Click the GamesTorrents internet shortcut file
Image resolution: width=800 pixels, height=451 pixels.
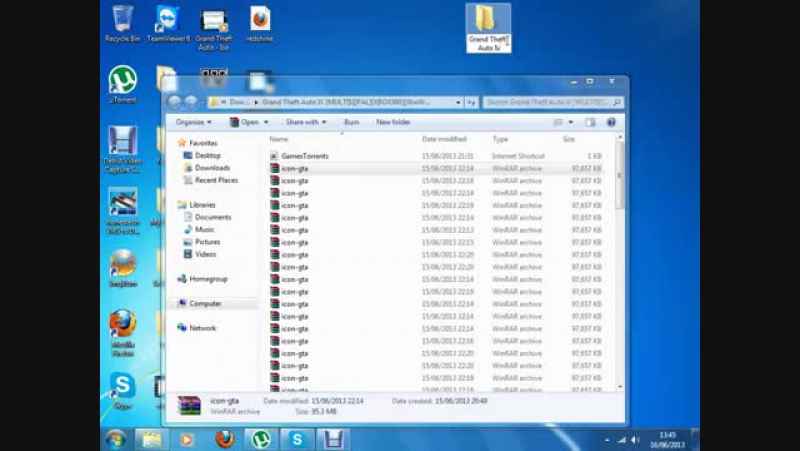point(304,156)
